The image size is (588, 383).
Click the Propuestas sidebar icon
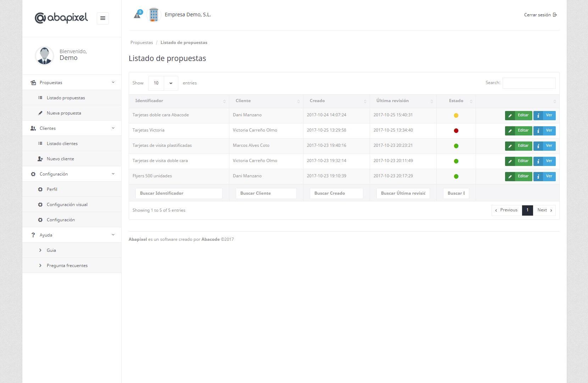[x=33, y=83]
